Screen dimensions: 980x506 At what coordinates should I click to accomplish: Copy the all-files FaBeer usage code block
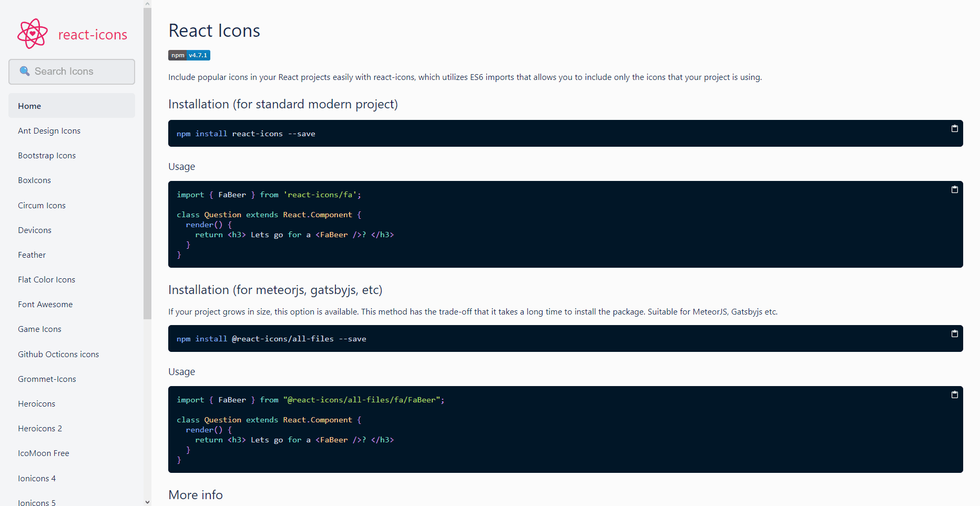pyautogui.click(x=954, y=394)
